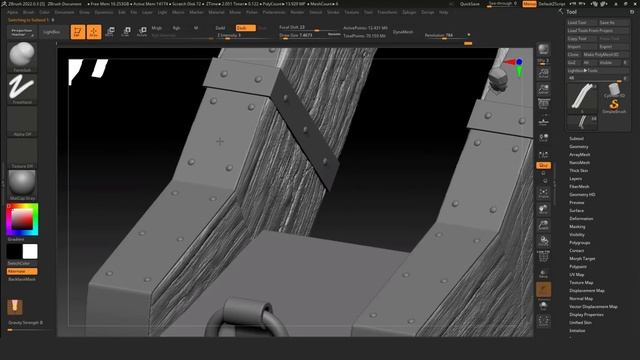Click the Local symmetry icon

coord(543,138)
